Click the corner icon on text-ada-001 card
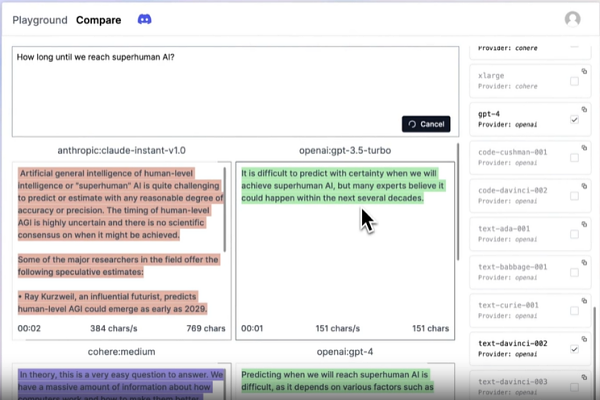Screen dimensions: 600x400 583,223
